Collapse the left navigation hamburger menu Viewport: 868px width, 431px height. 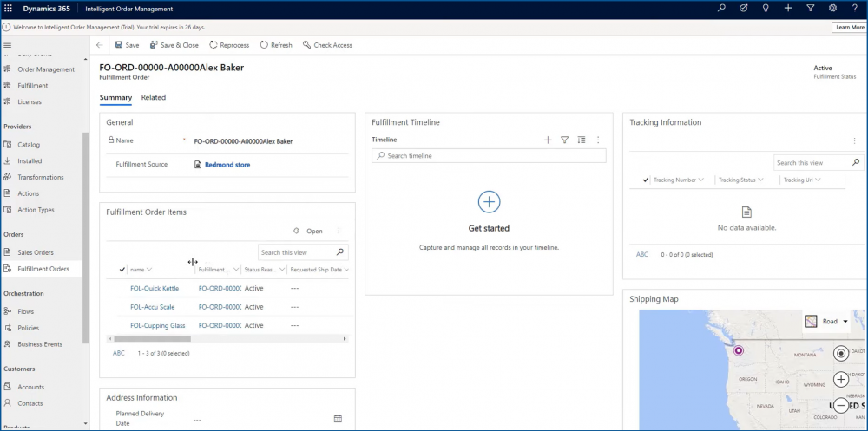[8, 45]
